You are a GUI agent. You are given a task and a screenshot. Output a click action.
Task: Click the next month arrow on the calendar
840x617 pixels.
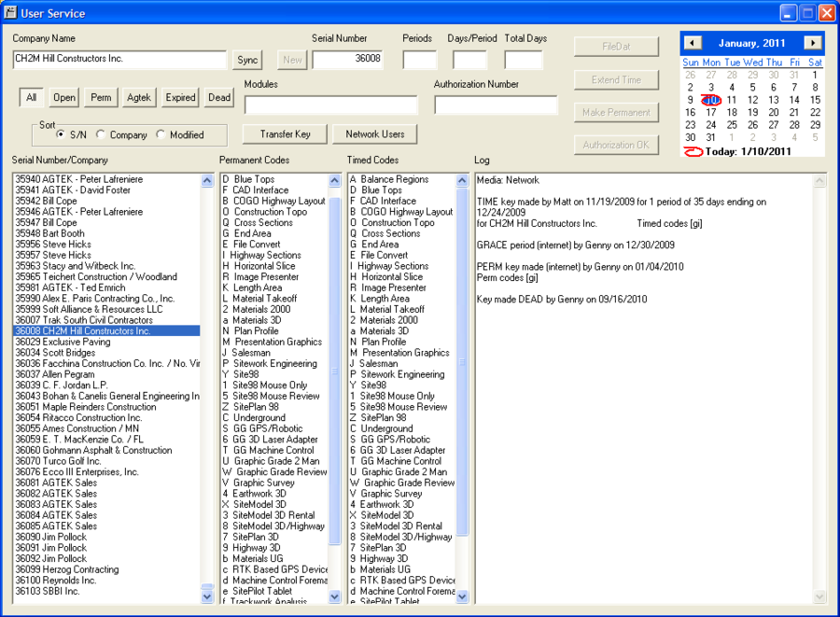point(813,42)
